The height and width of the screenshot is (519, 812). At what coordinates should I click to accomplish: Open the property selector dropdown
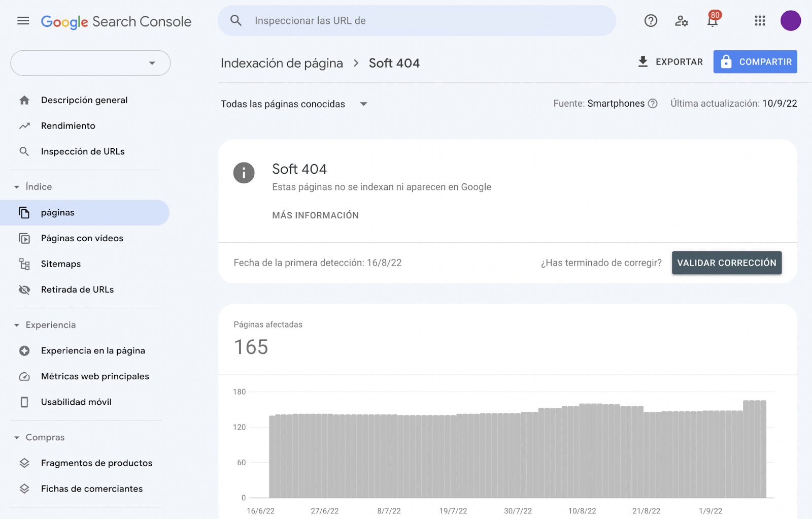90,63
